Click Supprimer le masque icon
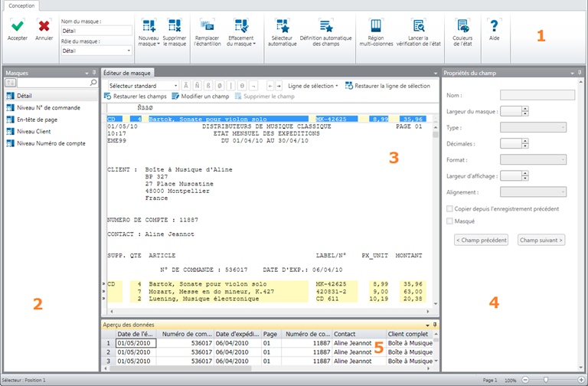 point(175,26)
